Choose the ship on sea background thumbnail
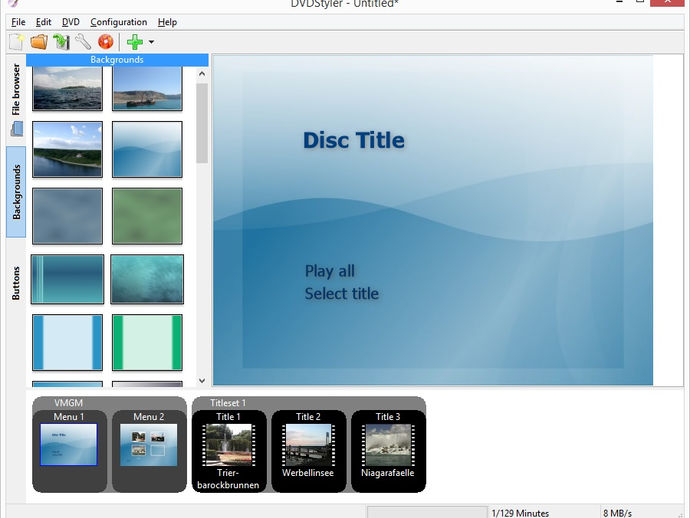This screenshot has height=518, width=690. coord(147,88)
